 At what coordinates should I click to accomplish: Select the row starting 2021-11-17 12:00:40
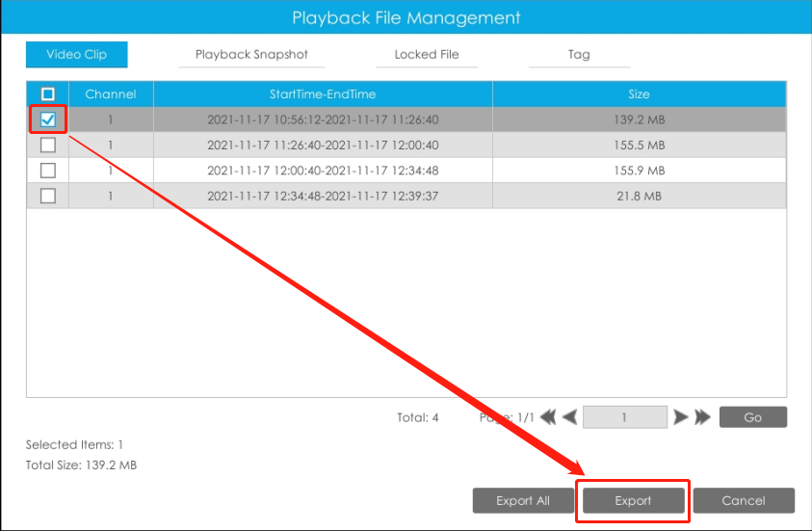(x=406, y=171)
